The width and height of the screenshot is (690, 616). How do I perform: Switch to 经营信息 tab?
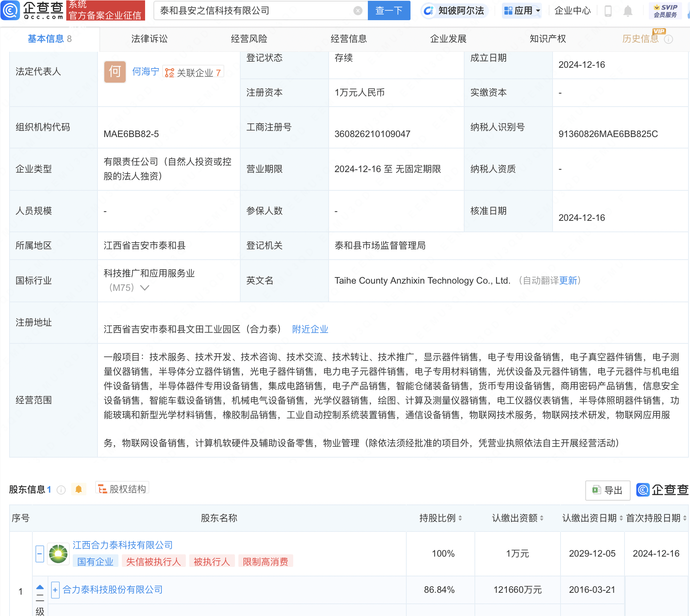[x=348, y=39]
